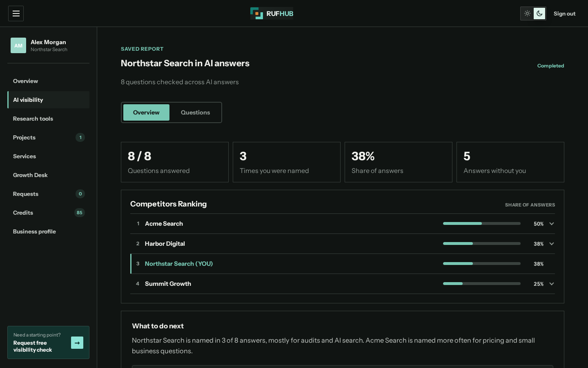Image resolution: width=588 pixels, height=368 pixels.
Task: Click the Questions answered card
Action: (175, 162)
